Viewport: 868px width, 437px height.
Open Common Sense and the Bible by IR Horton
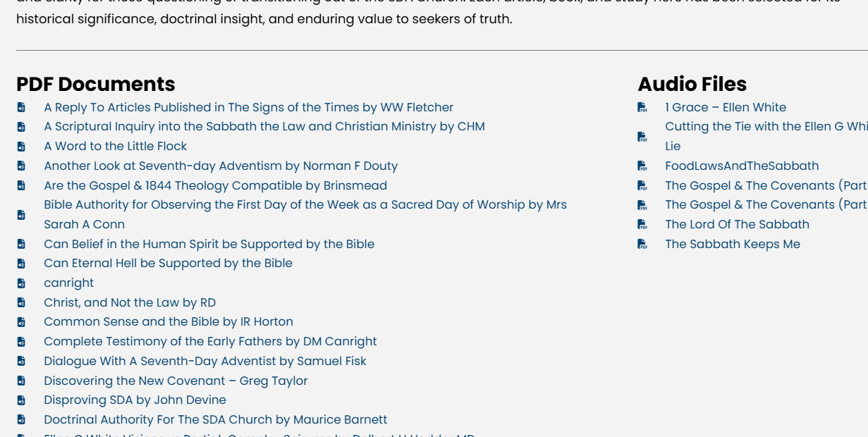click(x=168, y=322)
